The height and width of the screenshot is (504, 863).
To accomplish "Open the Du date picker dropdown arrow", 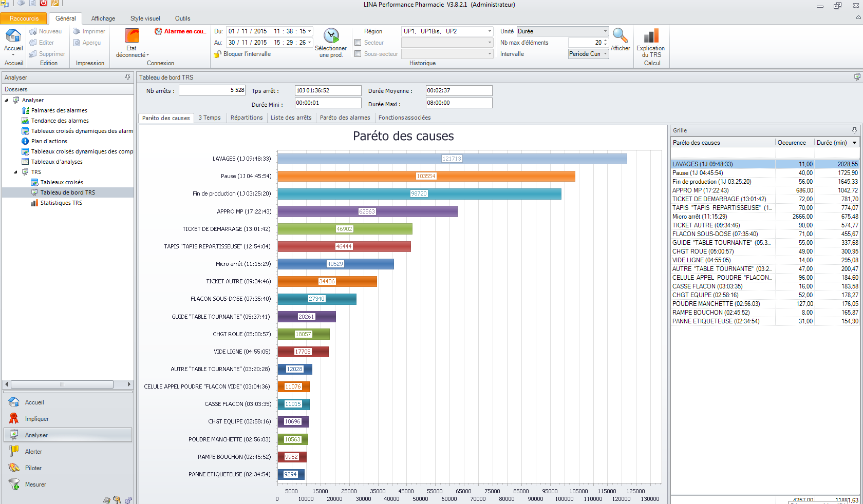I will (x=309, y=31).
